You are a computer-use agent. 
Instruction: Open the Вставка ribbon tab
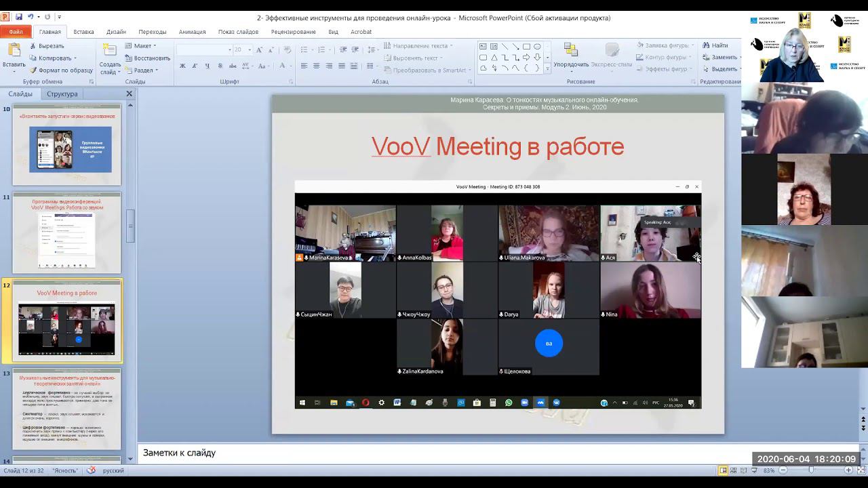[x=83, y=32]
